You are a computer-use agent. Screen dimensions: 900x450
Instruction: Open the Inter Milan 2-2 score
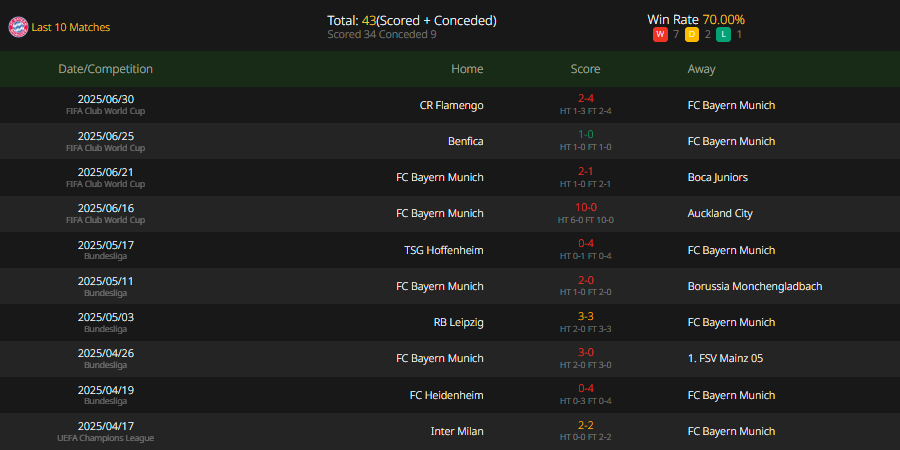[585, 425]
